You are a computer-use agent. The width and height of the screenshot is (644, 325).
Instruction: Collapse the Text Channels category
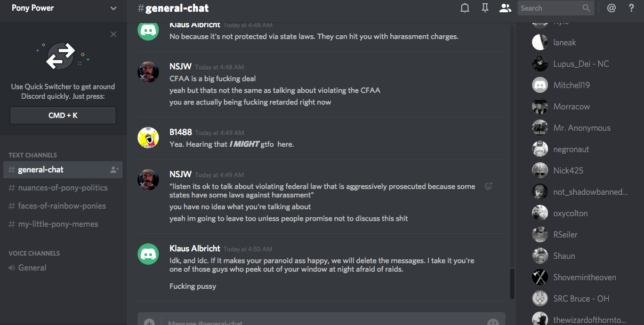(x=33, y=155)
